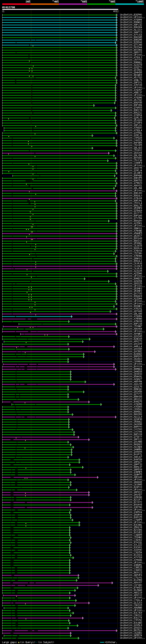Open hit UniRef100_O59862
This screenshot has height=644, width=146.
(131, 422)
